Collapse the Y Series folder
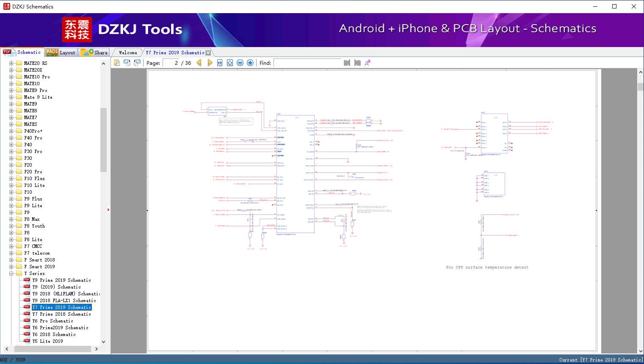This screenshot has height=364, width=644. [11, 273]
